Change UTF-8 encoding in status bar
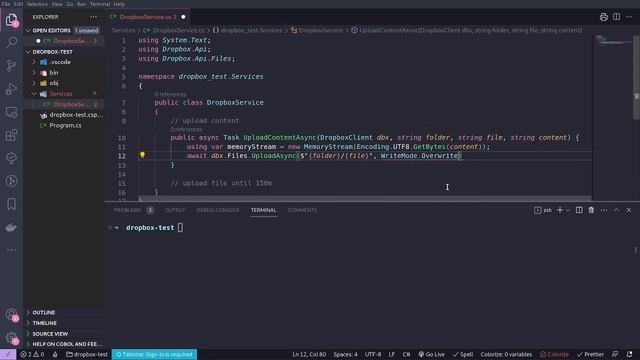The height and width of the screenshot is (360, 640). [x=373, y=354]
